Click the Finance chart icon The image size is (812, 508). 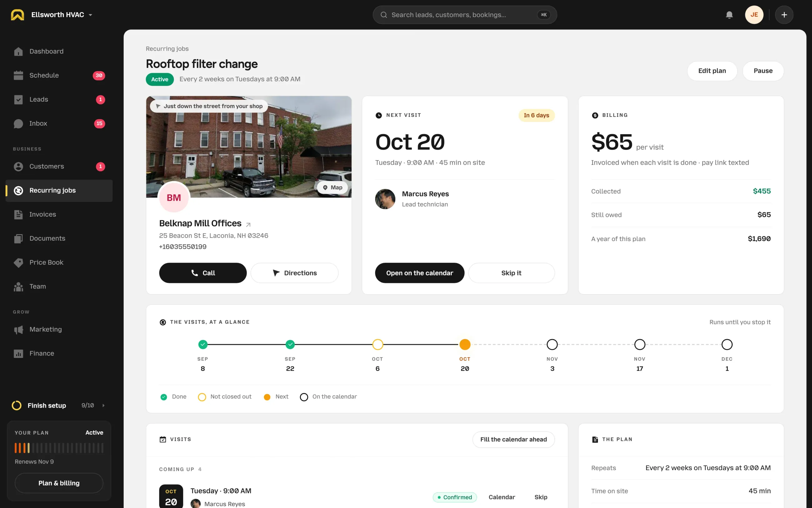click(18, 354)
